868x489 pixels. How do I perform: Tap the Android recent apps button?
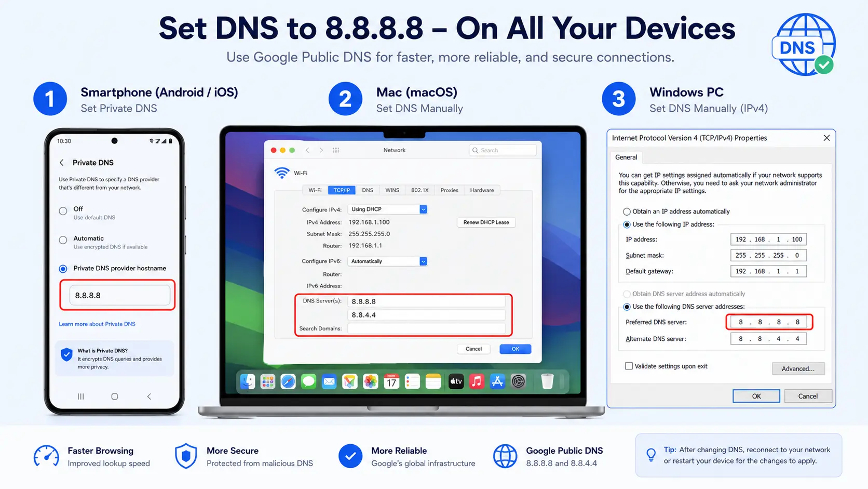(80, 397)
